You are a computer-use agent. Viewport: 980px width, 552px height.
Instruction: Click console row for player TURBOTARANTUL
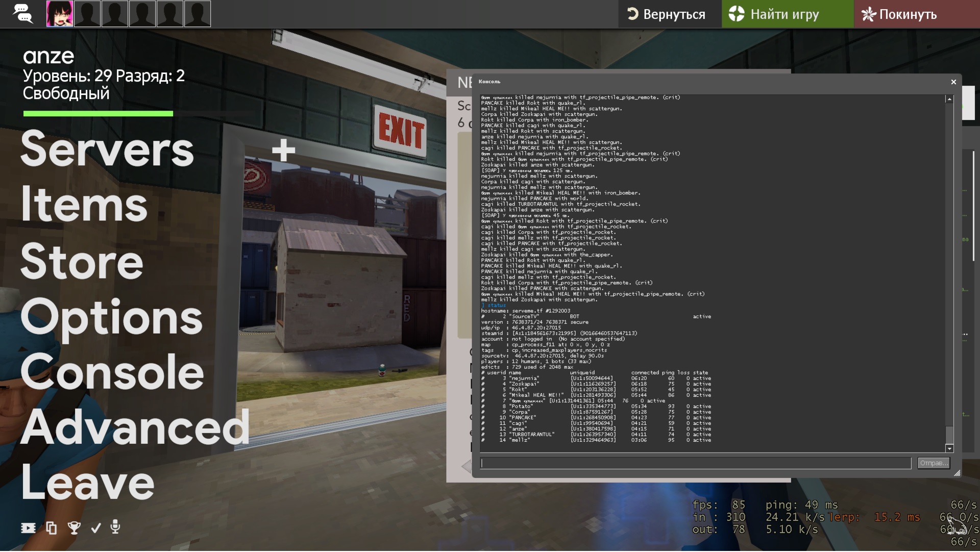pyautogui.click(x=596, y=435)
